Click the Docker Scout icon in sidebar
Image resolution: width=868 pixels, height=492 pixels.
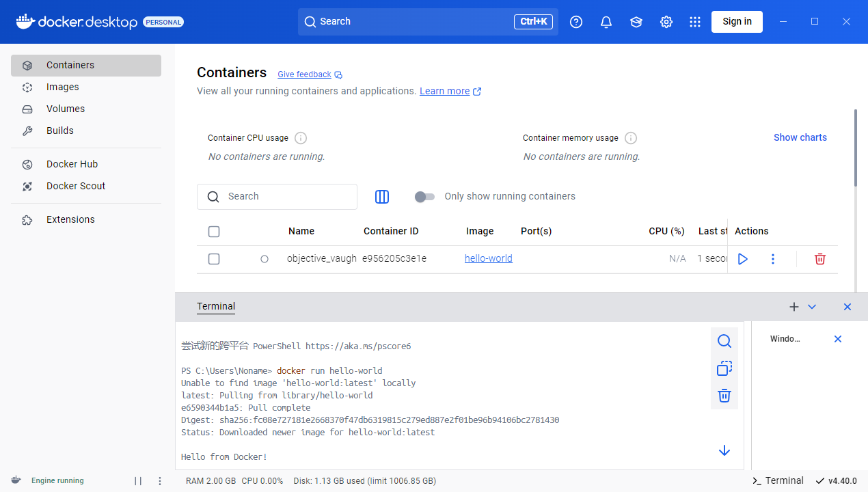point(27,187)
